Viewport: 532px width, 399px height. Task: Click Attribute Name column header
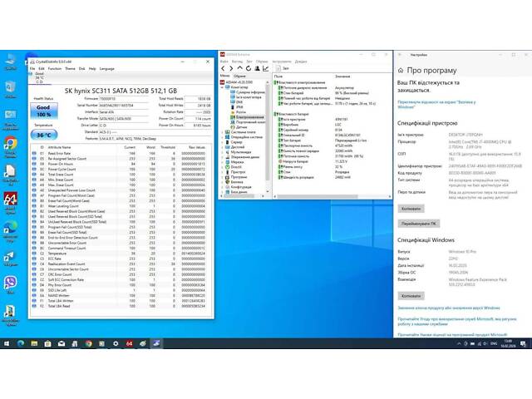pos(59,147)
